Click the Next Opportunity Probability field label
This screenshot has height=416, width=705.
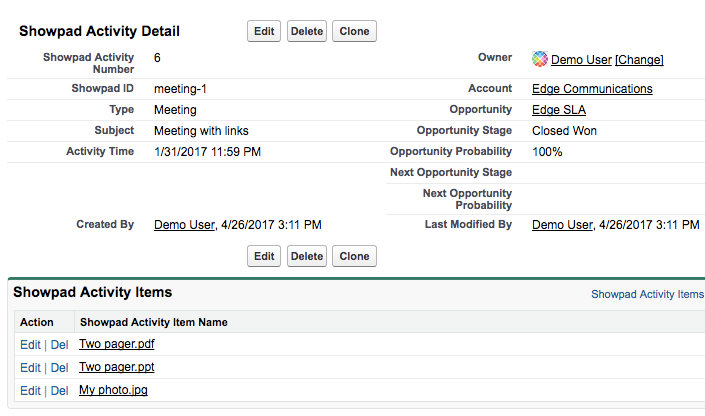coord(467,199)
